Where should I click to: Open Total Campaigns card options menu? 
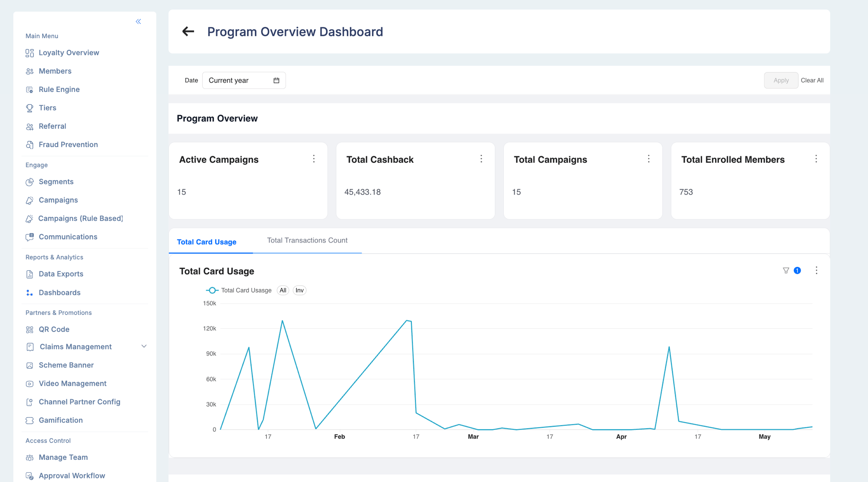[649, 159]
